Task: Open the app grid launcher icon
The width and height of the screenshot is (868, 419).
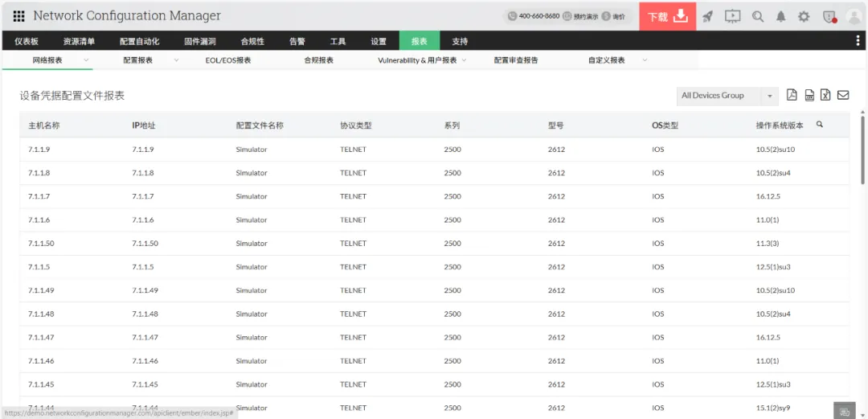Action: [18, 16]
